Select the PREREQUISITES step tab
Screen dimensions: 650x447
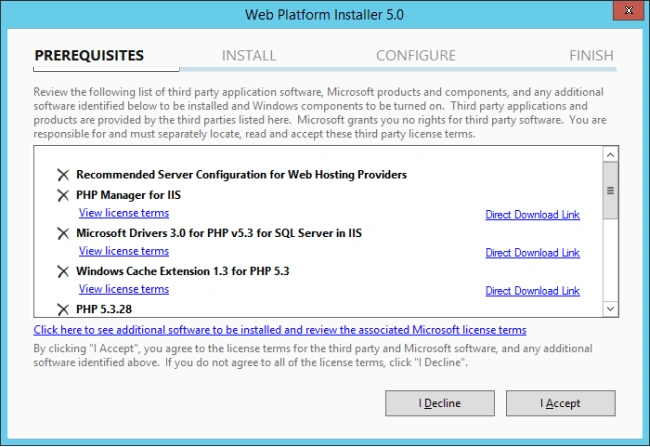coord(89,55)
